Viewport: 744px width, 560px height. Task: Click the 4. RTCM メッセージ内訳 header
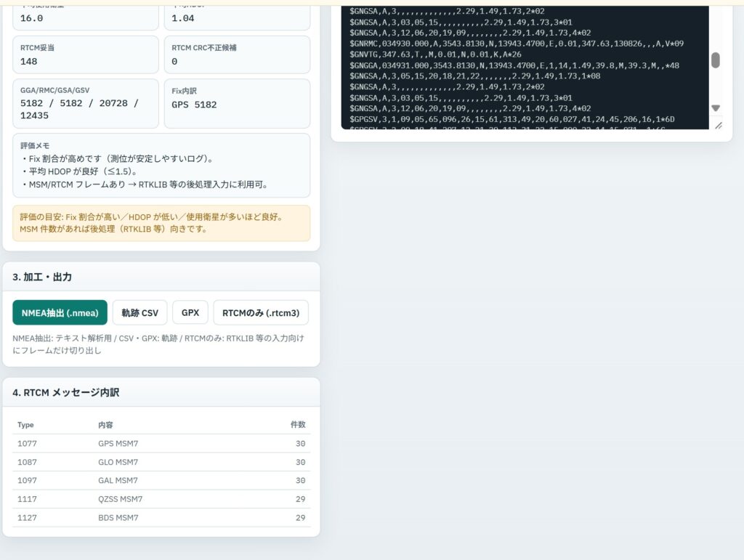pos(161,393)
